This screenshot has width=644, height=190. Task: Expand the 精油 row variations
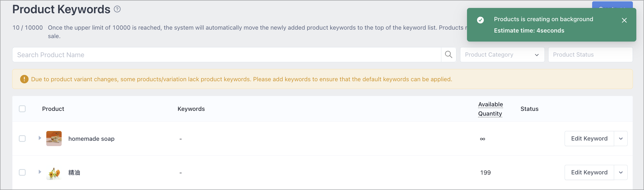[x=40, y=172]
